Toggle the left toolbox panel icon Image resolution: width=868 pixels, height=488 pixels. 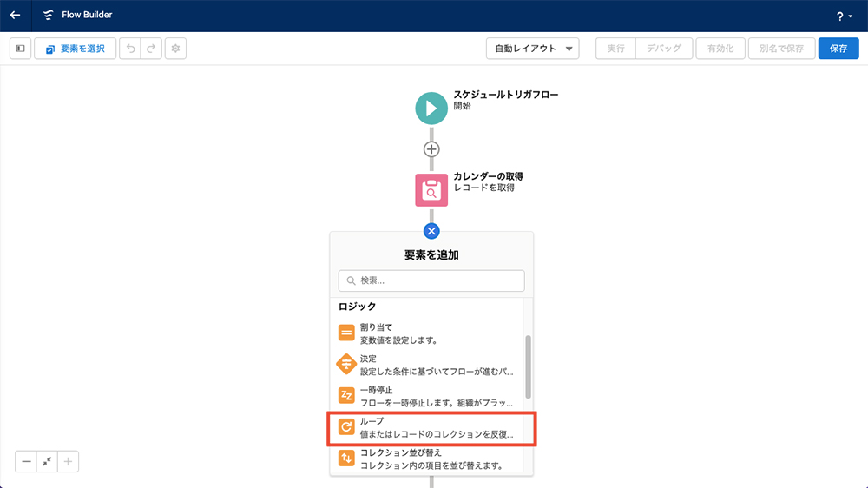click(x=21, y=49)
